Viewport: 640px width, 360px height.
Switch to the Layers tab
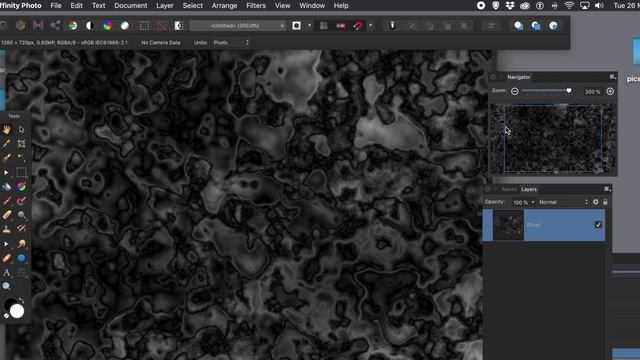(x=529, y=189)
